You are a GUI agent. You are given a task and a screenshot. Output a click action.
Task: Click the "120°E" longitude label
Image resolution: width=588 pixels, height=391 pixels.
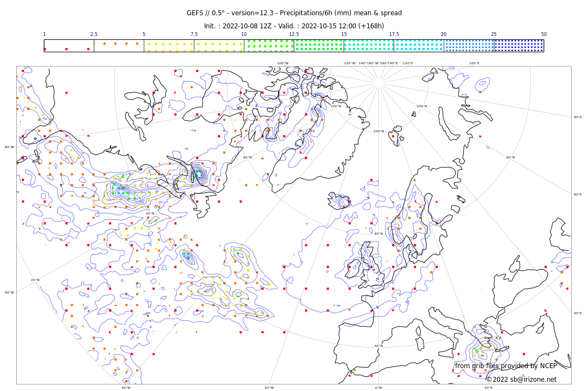tap(408, 63)
